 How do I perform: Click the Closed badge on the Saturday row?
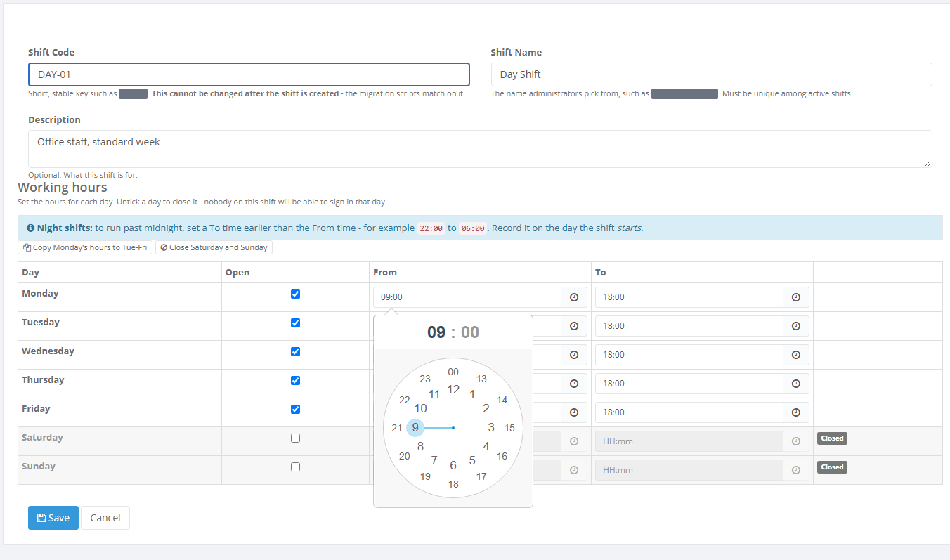832,438
